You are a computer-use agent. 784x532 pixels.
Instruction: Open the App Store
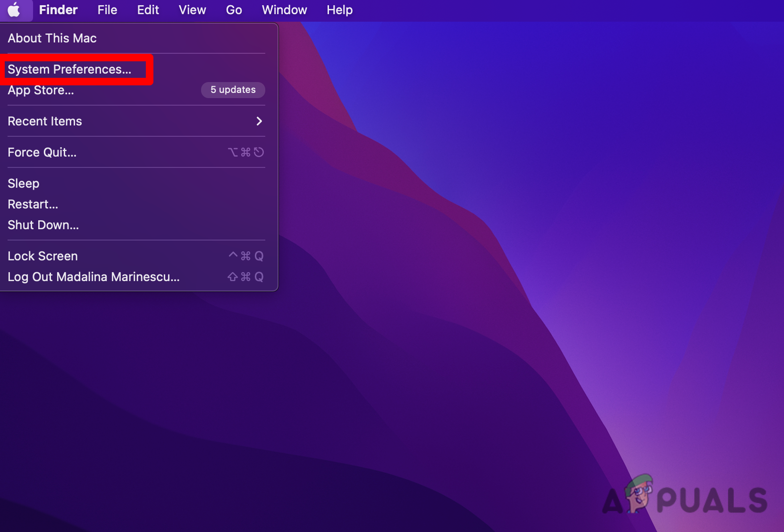point(41,90)
